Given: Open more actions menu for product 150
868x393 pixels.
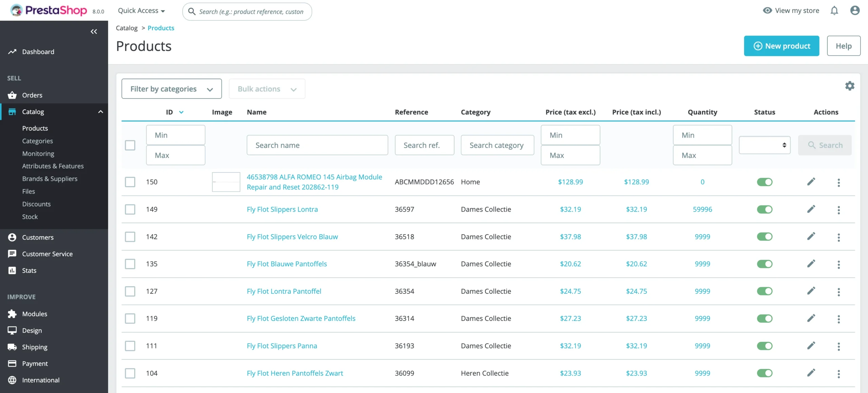Looking at the screenshot, I should click(x=839, y=182).
